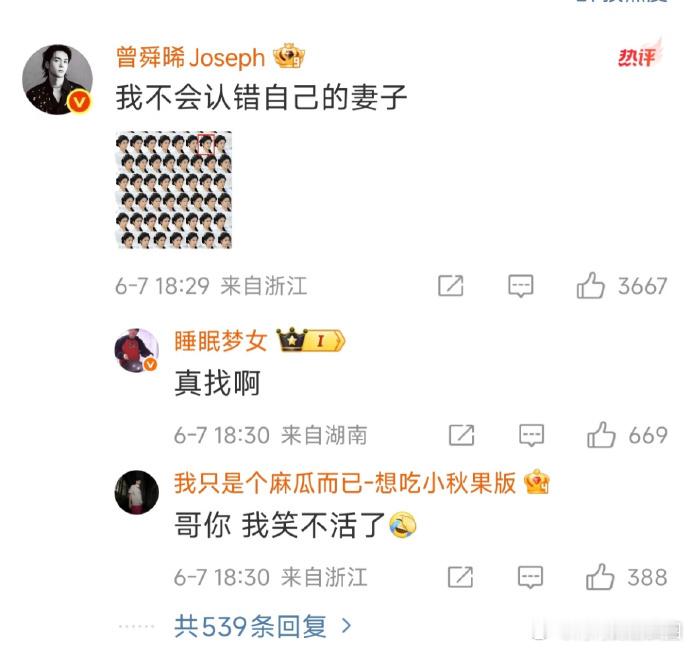Open the face-grid image in the comment
The width and height of the screenshot is (690, 648).
[x=174, y=190]
